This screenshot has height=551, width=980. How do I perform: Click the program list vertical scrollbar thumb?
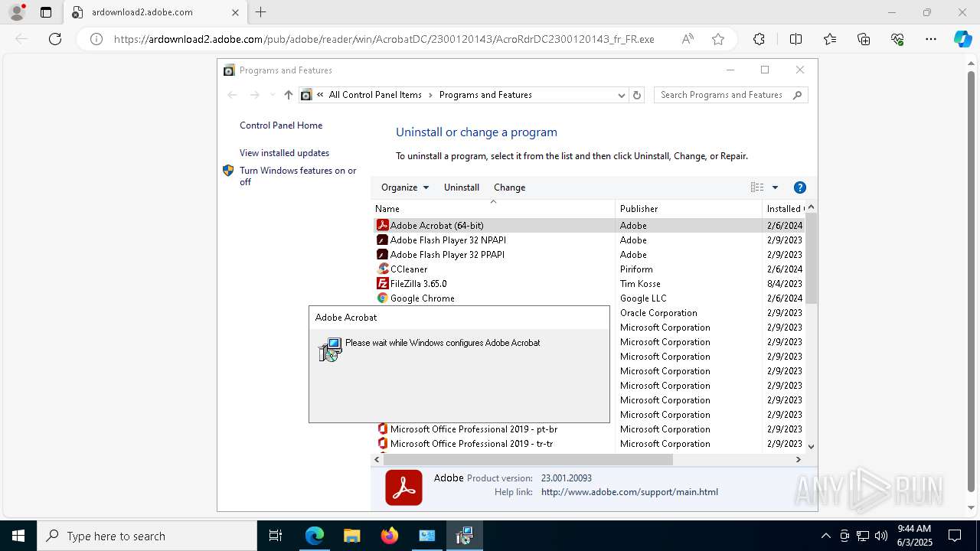(x=811, y=259)
